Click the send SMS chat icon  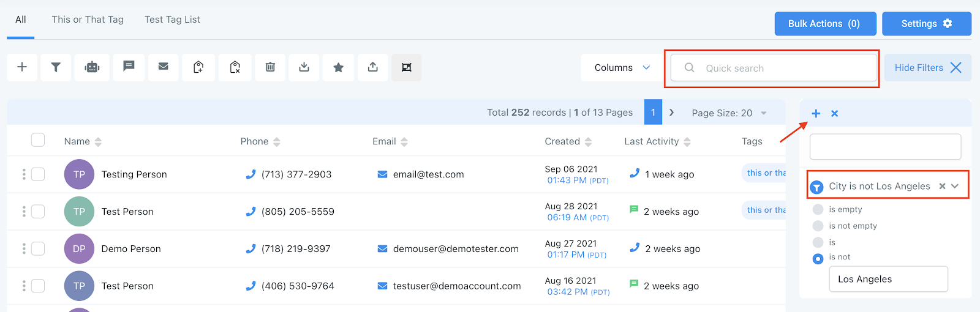click(129, 67)
